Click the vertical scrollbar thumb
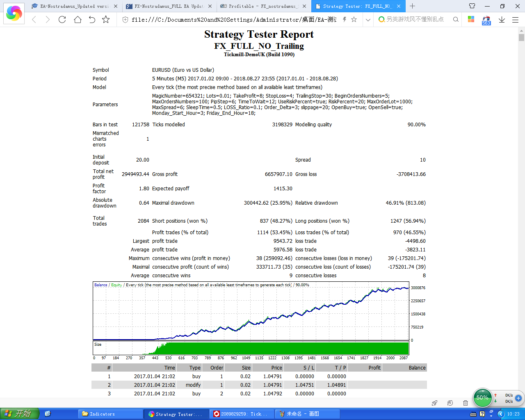525x420 pixels. coord(521,38)
